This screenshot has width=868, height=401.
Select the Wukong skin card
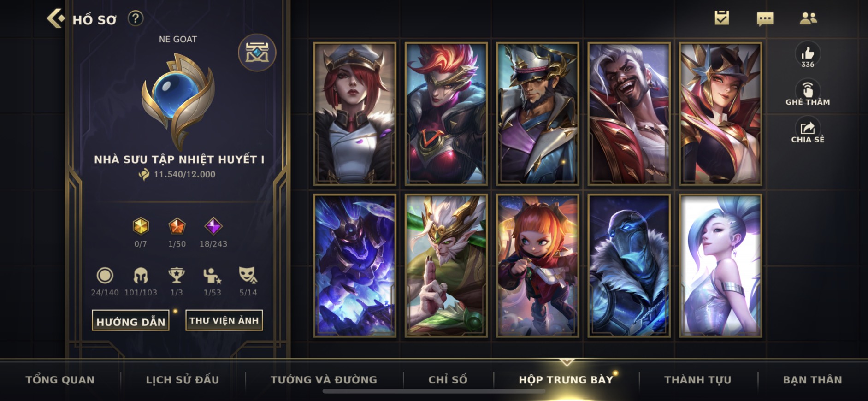tap(446, 265)
